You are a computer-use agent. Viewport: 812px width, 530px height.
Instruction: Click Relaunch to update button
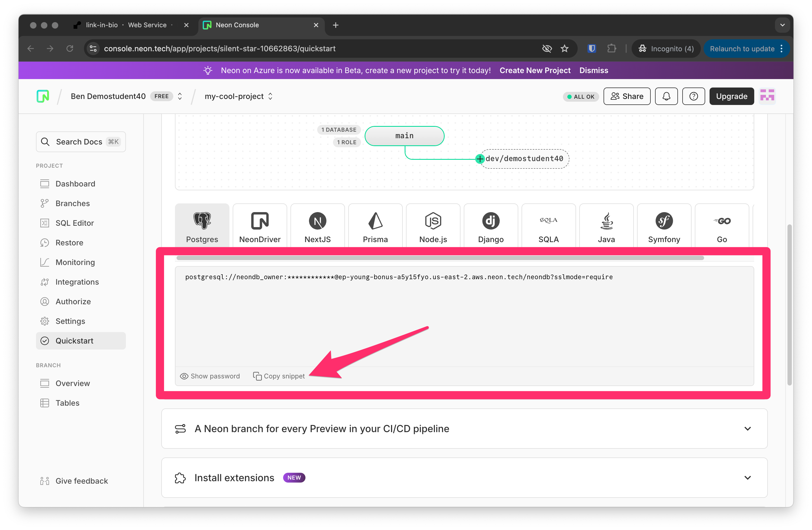coord(742,49)
